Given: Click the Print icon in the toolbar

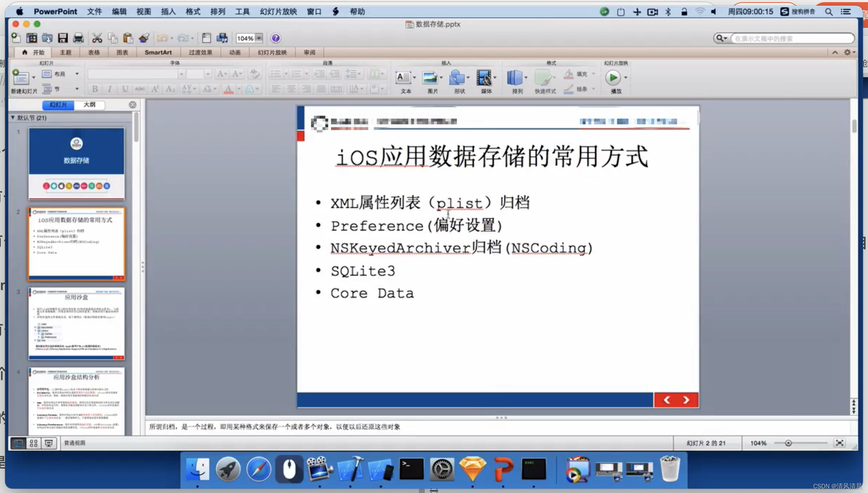Looking at the screenshot, I should [78, 38].
